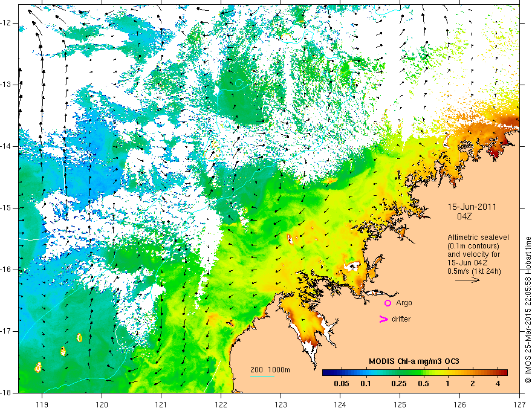532x411 pixels.
Task: Click the velocity scale reference arrow
Action: click(467, 280)
